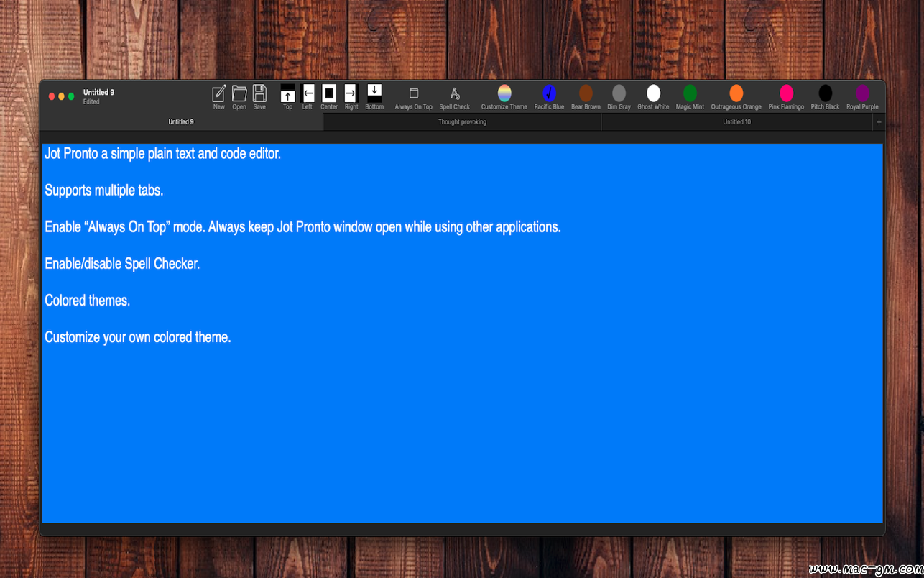Apply the Pitch Black theme
The height and width of the screenshot is (578, 924).
point(826,93)
